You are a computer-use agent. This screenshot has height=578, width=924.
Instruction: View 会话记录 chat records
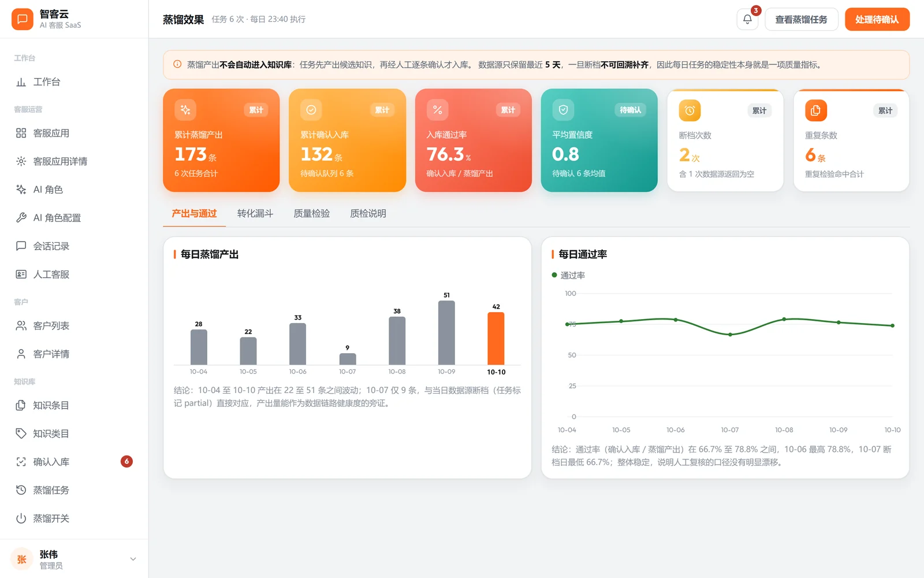pos(74,246)
